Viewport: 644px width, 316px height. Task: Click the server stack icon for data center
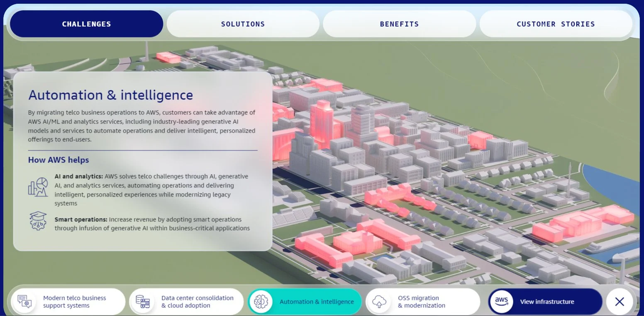[143, 301]
